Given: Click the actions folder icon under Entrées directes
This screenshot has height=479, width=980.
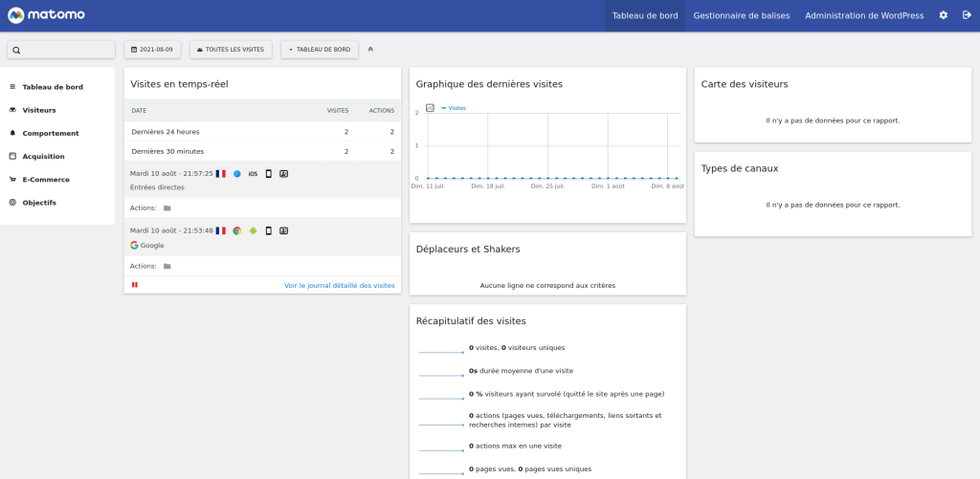Looking at the screenshot, I should click(x=167, y=207).
